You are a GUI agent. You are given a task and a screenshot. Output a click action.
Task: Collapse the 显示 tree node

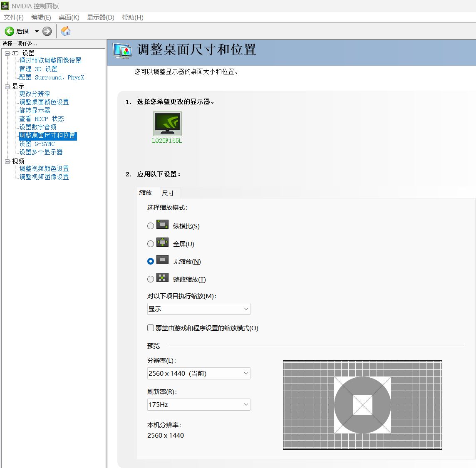click(7, 87)
